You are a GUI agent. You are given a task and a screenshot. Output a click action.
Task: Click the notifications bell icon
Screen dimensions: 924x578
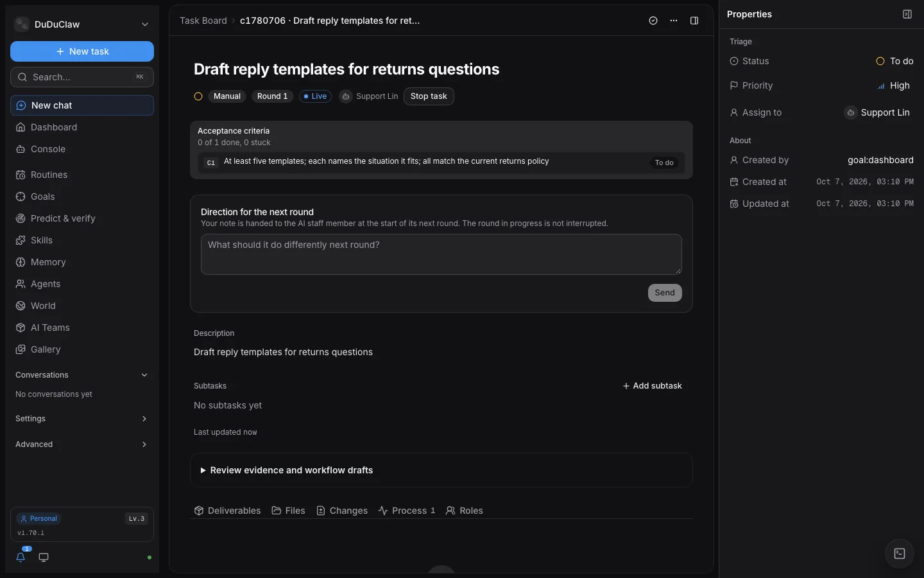point(21,557)
